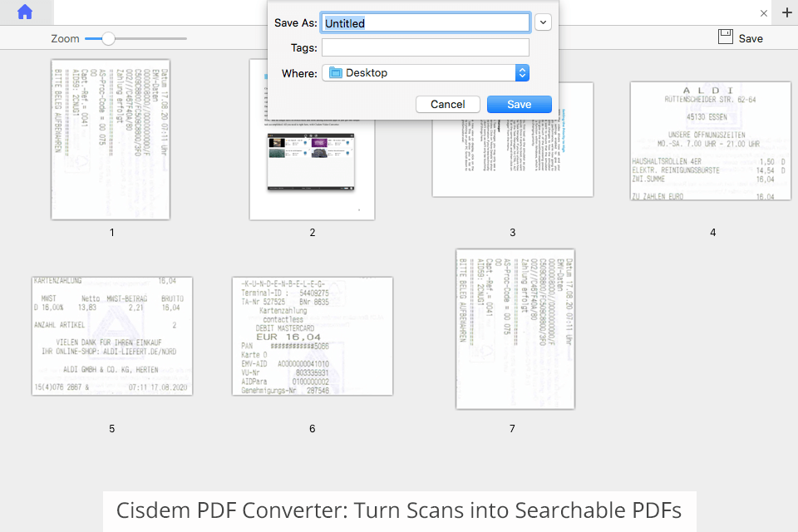Go to the home screen icon
This screenshot has width=798, height=532.
[25, 12]
